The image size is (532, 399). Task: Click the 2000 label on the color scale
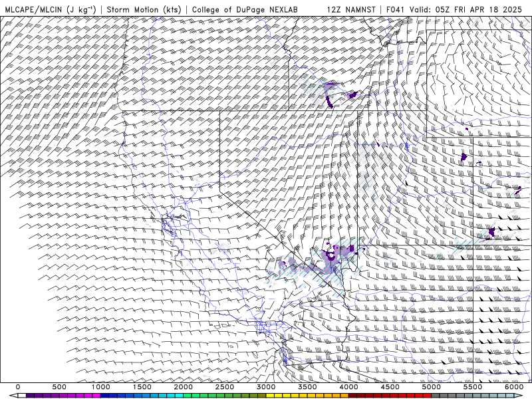pos(184,387)
